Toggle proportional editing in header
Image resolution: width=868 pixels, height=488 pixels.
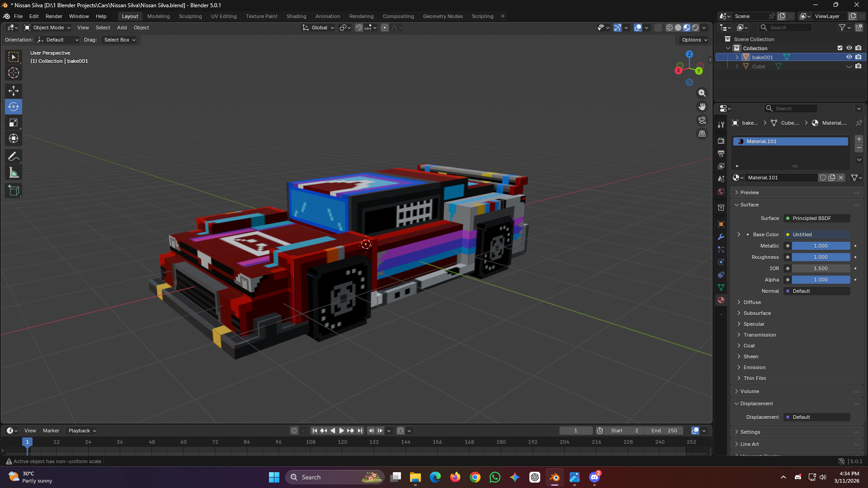[385, 28]
